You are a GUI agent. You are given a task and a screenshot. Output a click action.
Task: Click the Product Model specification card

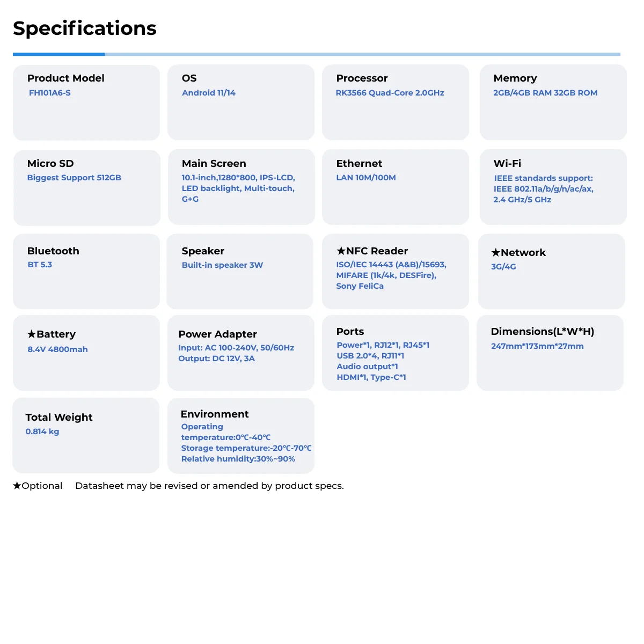click(x=86, y=103)
